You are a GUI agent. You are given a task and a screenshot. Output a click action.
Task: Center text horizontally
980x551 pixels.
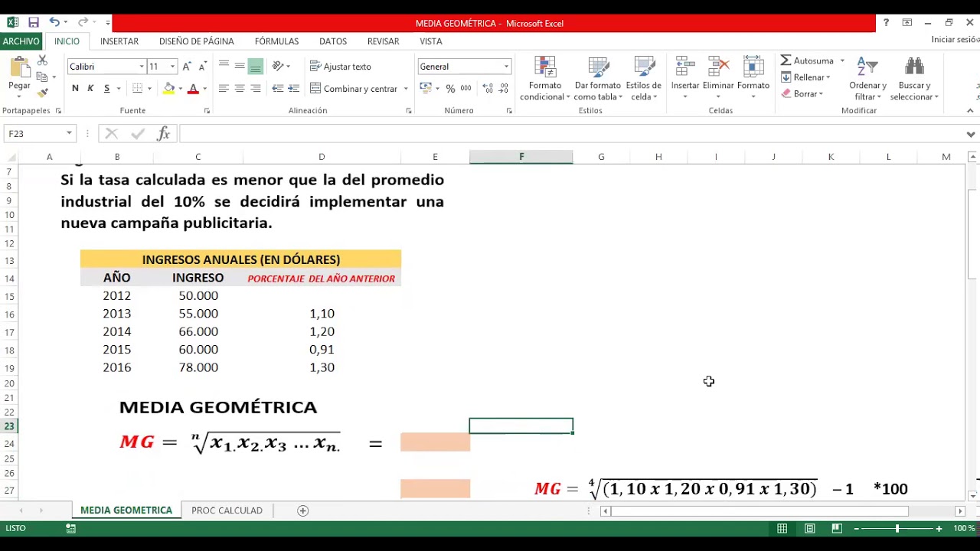coord(240,89)
